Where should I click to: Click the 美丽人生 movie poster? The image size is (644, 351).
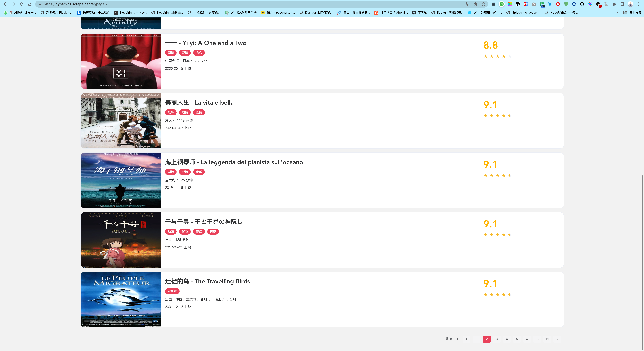click(x=121, y=121)
